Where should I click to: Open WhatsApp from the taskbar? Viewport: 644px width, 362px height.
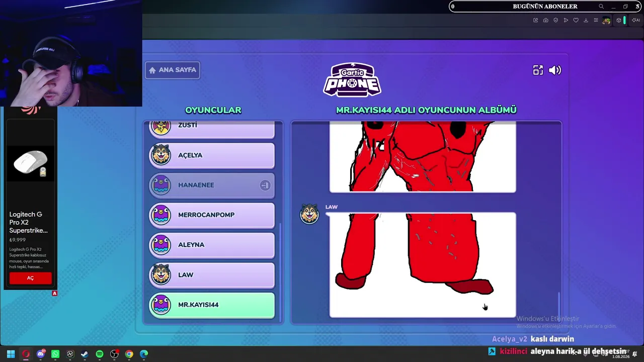(x=55, y=354)
